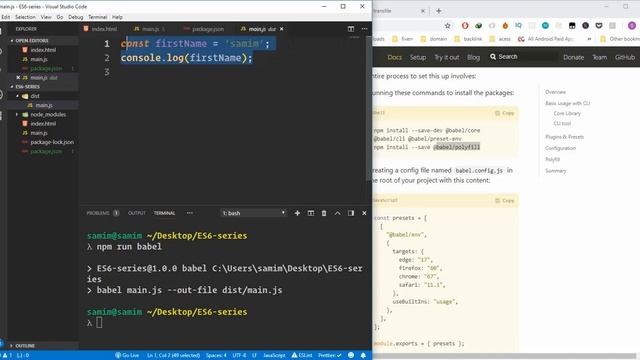Open the Opera extension icon in Chrome
Image resolution: width=640 pixels, height=360 pixels.
[x=465, y=26]
